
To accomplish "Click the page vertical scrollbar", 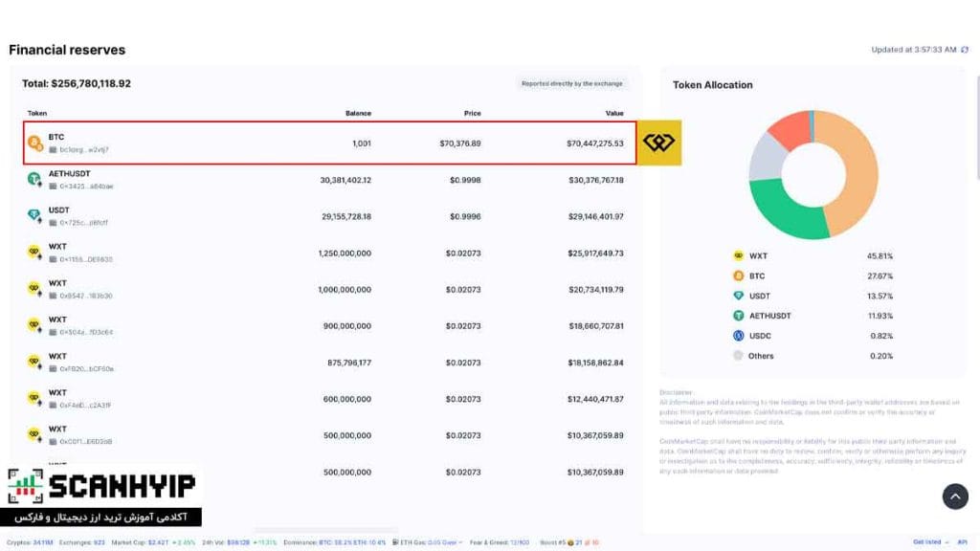I will [977, 128].
